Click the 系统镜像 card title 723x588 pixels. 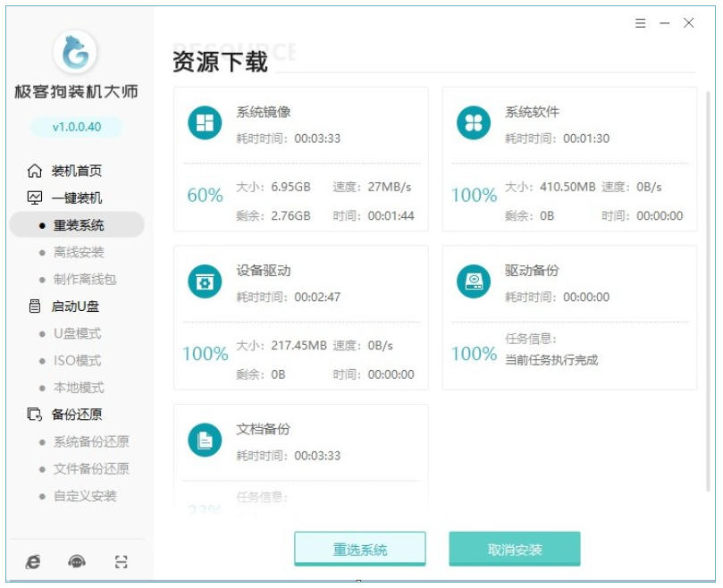(264, 112)
